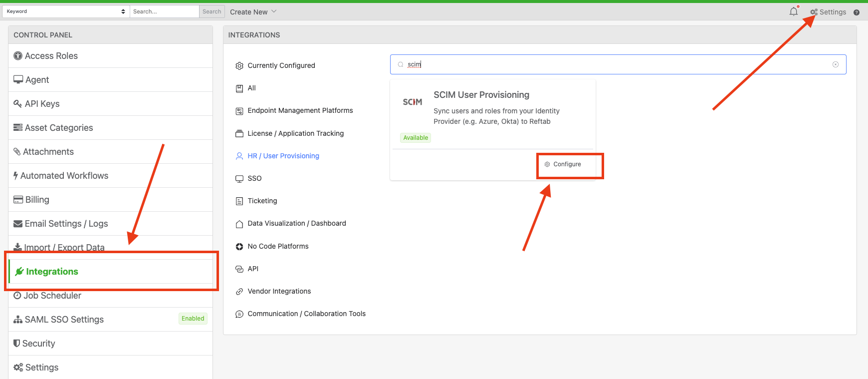This screenshot has width=868, height=379.
Task: Go to Billing
Action: [x=110, y=200]
